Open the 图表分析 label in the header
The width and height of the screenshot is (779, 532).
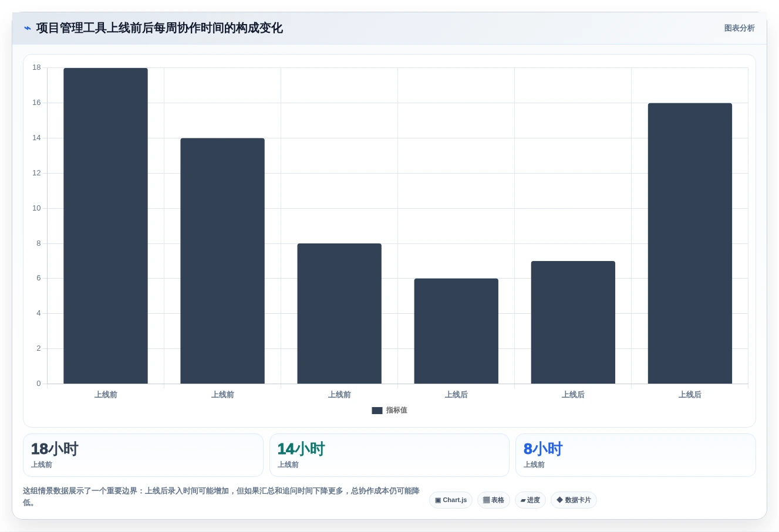(739, 28)
